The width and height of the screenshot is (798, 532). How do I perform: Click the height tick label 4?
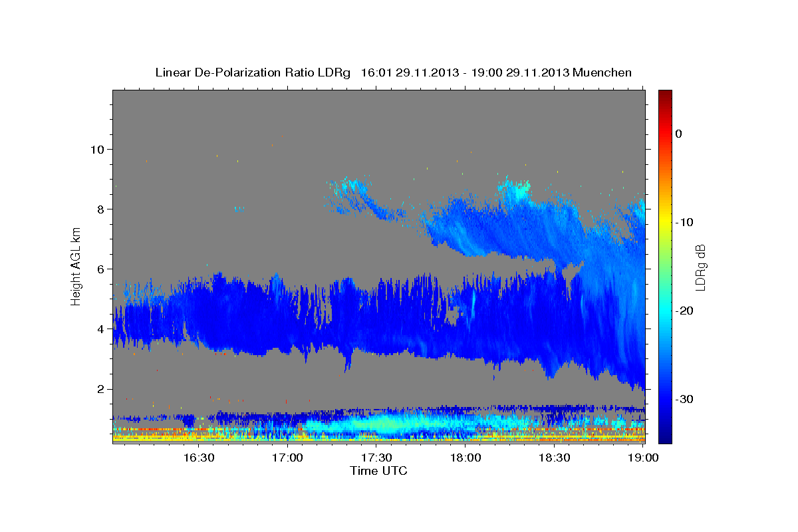click(100, 329)
